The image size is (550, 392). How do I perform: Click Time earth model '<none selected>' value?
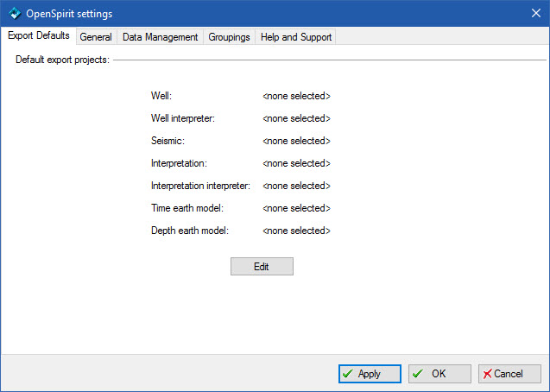tap(296, 208)
